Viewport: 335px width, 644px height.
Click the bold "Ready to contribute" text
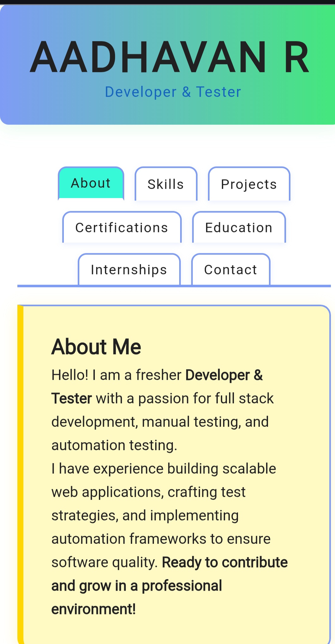[224, 562]
